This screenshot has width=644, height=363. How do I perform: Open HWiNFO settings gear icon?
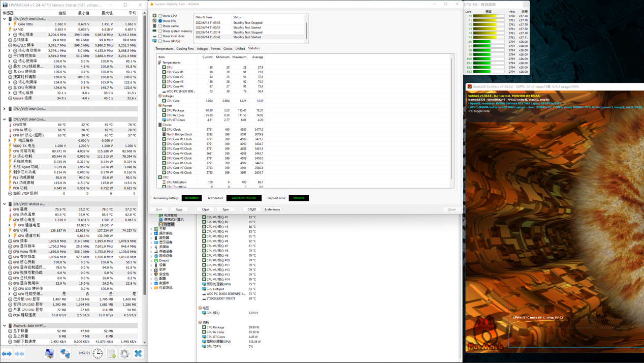124,353
